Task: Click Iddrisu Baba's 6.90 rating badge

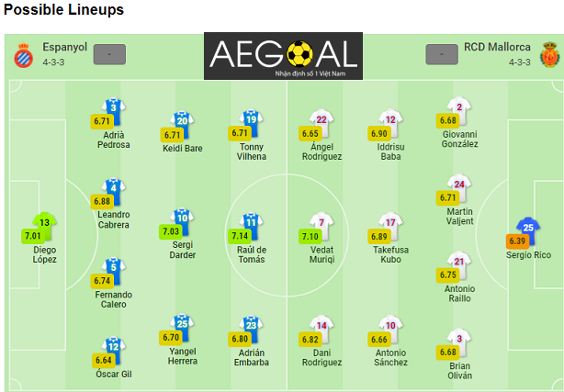Action: point(379,134)
